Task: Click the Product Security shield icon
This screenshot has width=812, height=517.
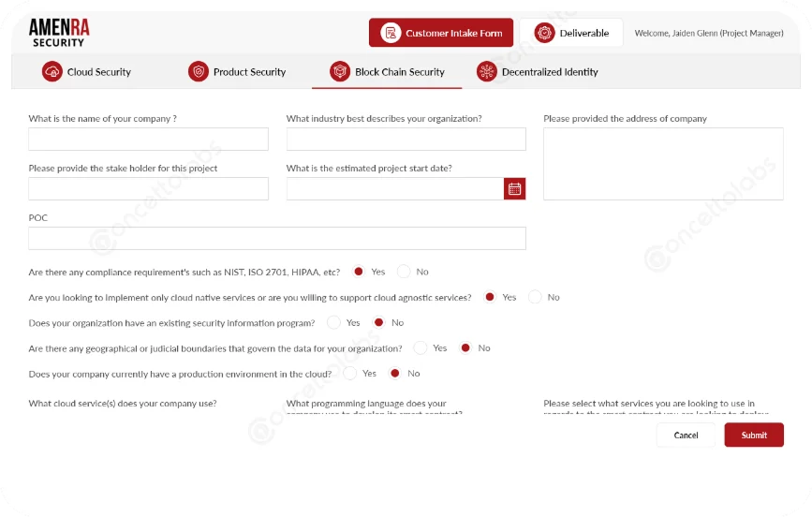Action: 199,72
